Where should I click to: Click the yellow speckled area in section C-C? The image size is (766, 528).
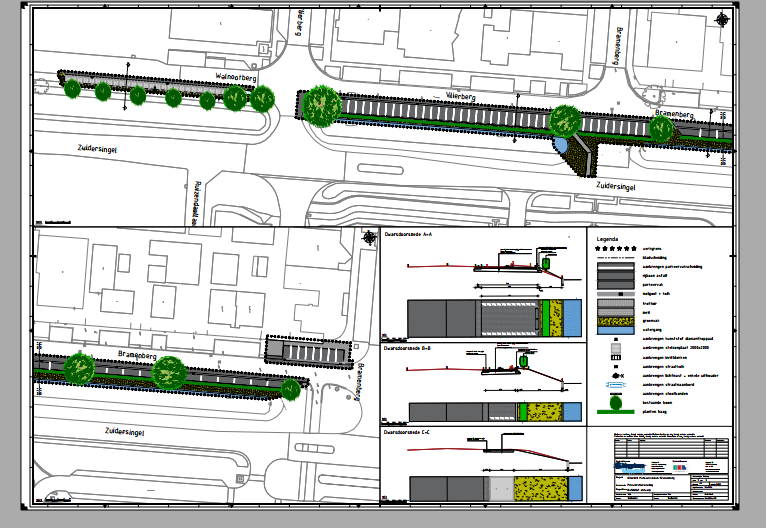tap(539, 488)
